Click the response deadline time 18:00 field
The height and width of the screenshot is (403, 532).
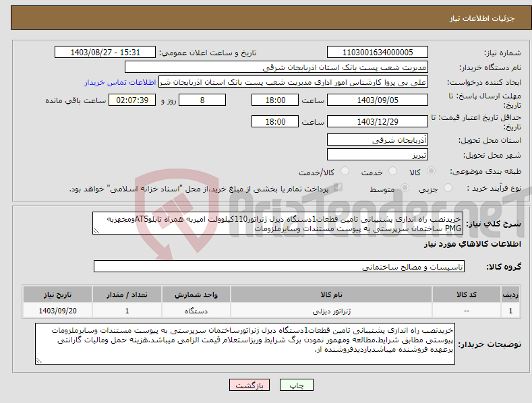275,100
